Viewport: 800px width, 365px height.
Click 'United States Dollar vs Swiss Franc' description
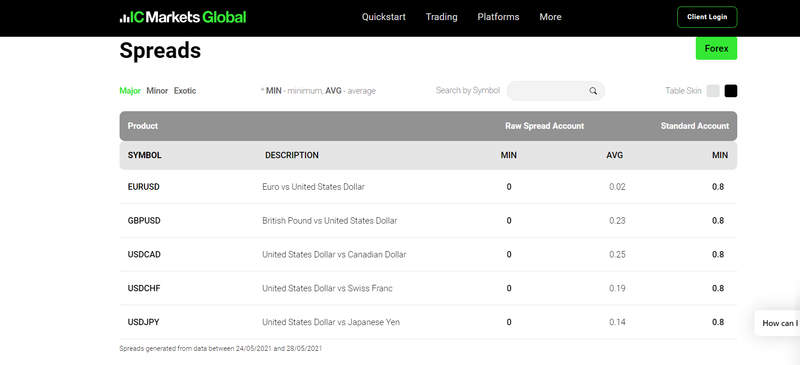point(328,288)
